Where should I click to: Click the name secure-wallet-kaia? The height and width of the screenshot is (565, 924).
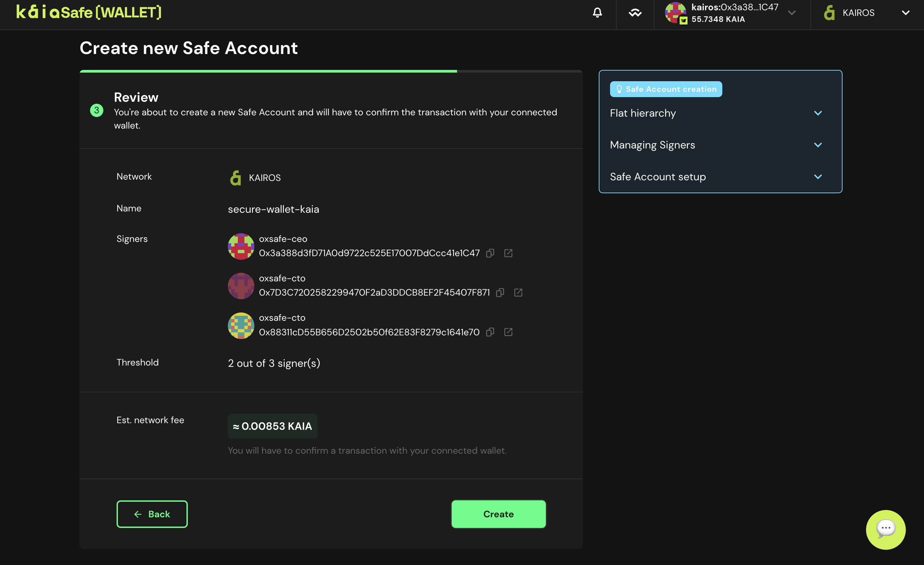[273, 209]
